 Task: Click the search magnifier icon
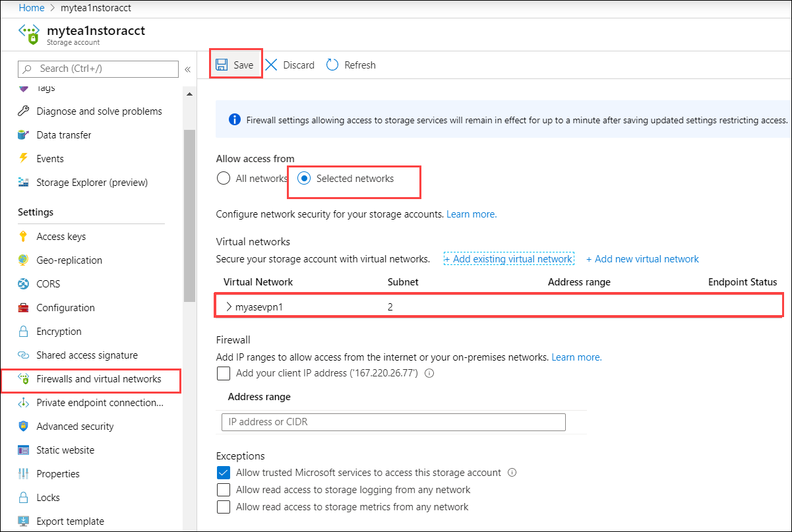tap(28, 69)
